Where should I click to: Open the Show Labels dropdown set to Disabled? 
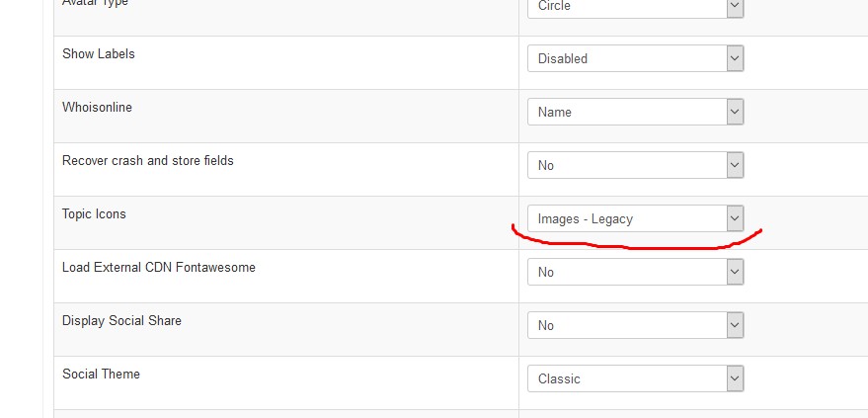click(635, 58)
